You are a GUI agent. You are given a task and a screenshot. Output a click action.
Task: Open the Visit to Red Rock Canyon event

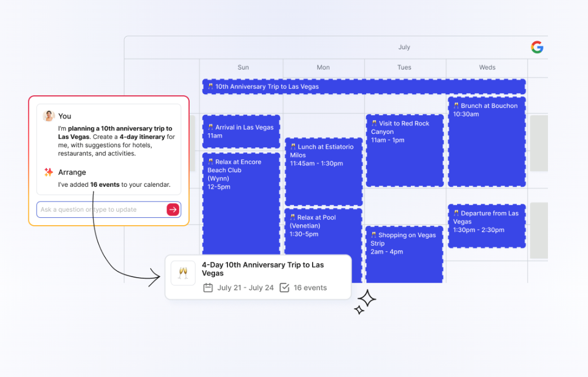pyautogui.click(x=405, y=151)
